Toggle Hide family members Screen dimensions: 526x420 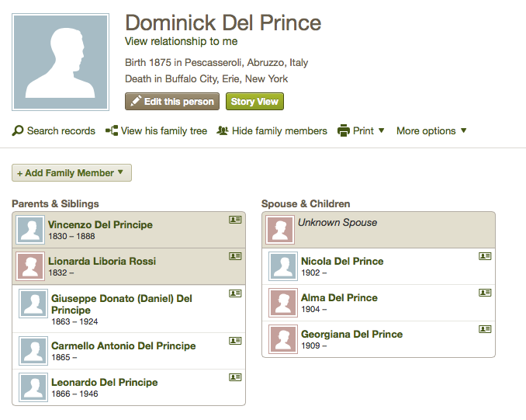(x=272, y=130)
